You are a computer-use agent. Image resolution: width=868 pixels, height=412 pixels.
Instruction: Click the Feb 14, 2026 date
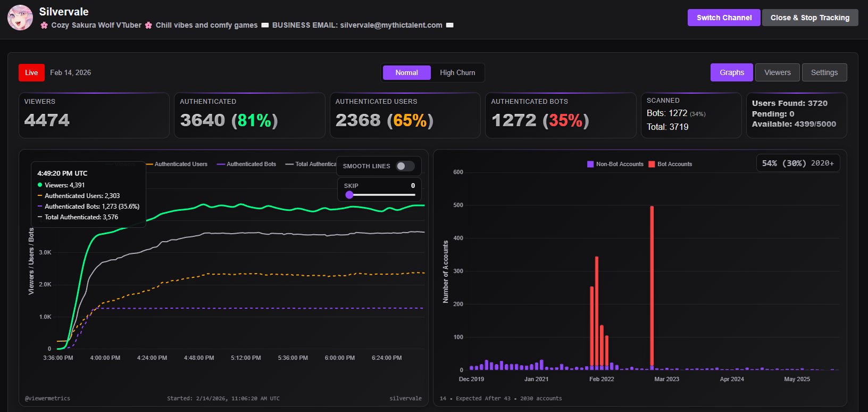click(x=70, y=72)
